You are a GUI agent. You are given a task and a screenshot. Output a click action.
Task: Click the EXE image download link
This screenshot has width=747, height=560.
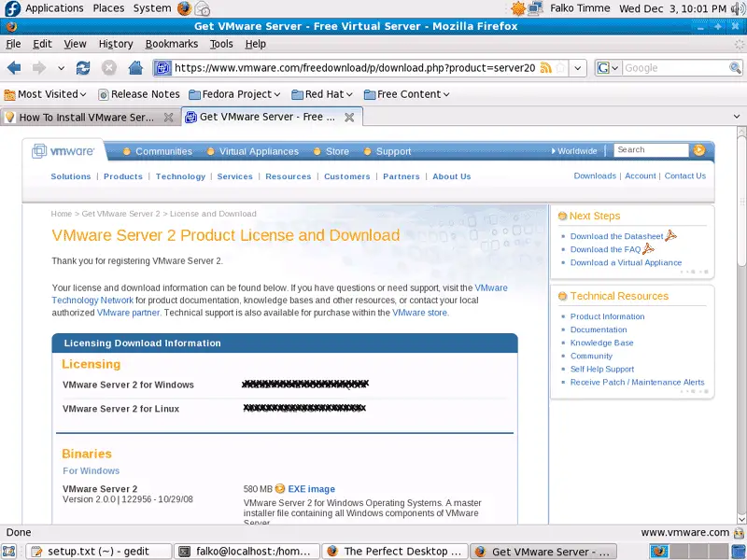click(312, 489)
